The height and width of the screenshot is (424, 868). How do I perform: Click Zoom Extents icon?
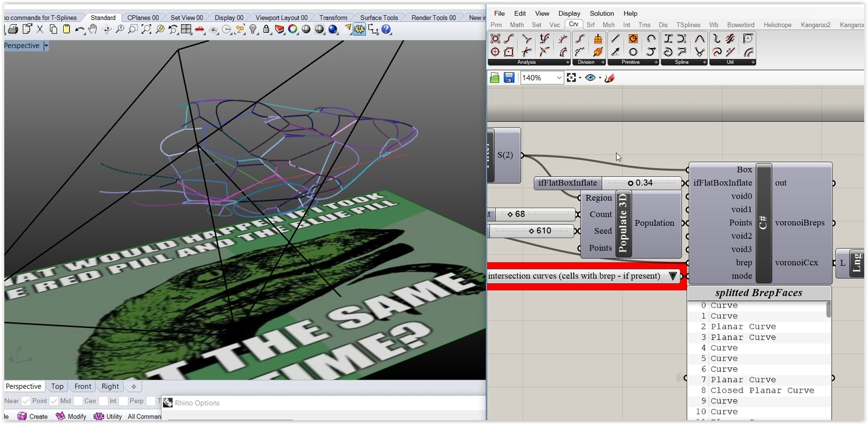pyautogui.click(x=146, y=29)
